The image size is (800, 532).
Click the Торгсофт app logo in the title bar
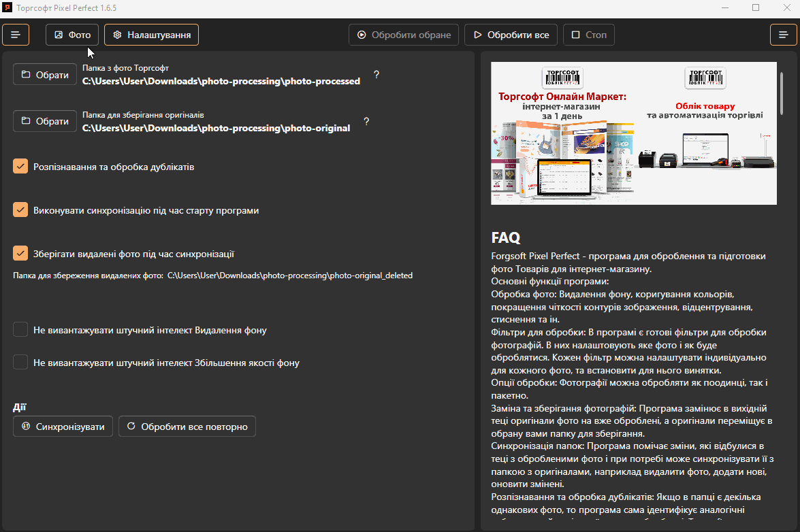(7, 7)
